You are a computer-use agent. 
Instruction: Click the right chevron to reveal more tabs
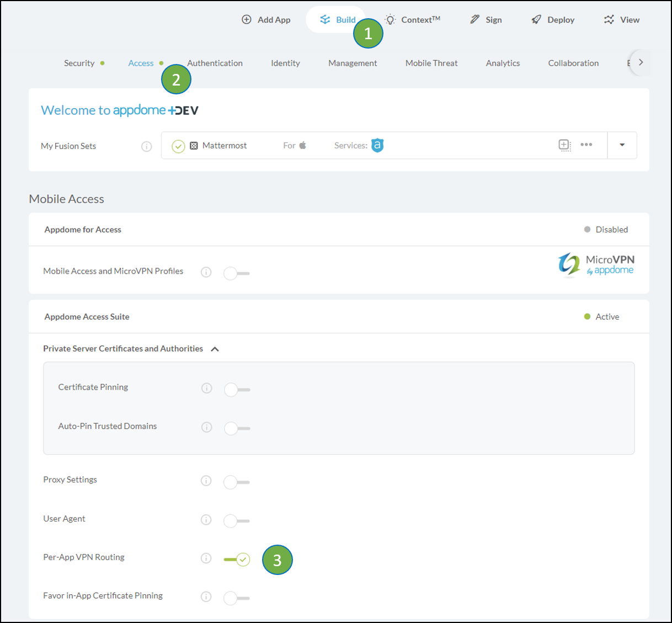[x=641, y=62]
